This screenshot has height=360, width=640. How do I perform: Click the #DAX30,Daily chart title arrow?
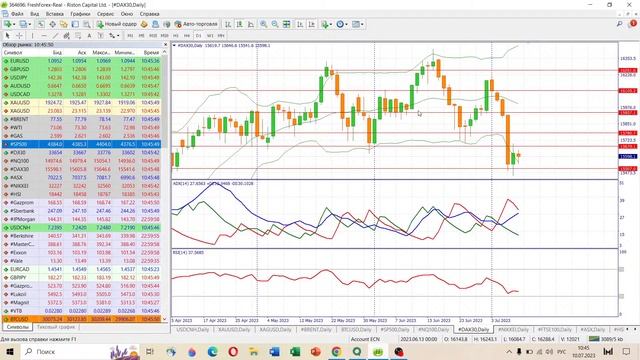coord(174,46)
